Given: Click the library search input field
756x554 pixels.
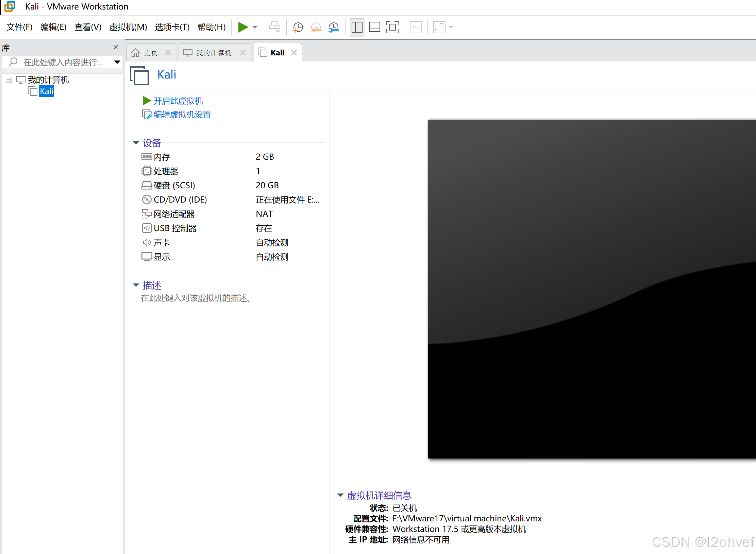Looking at the screenshot, I should [x=63, y=62].
